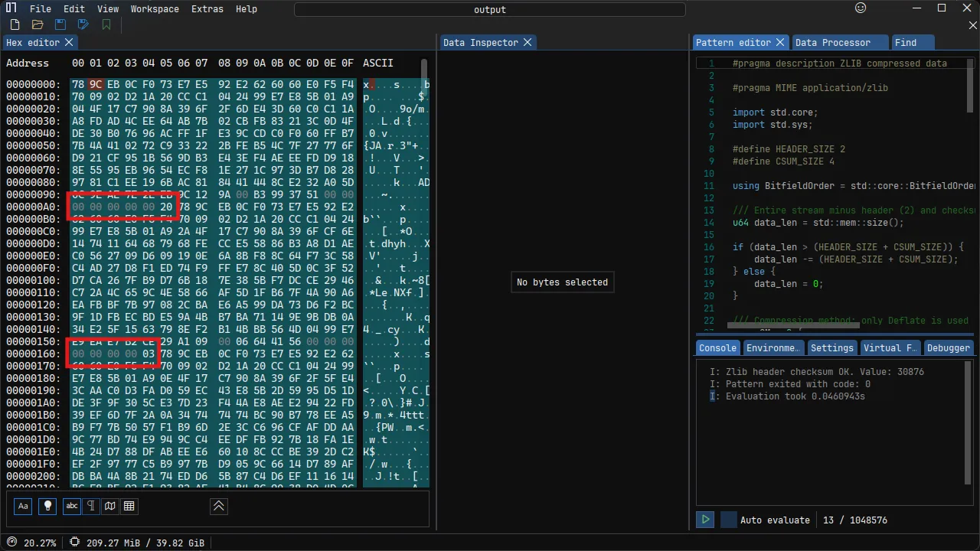Open the Workspace menu
980x551 pixels.
tap(155, 9)
